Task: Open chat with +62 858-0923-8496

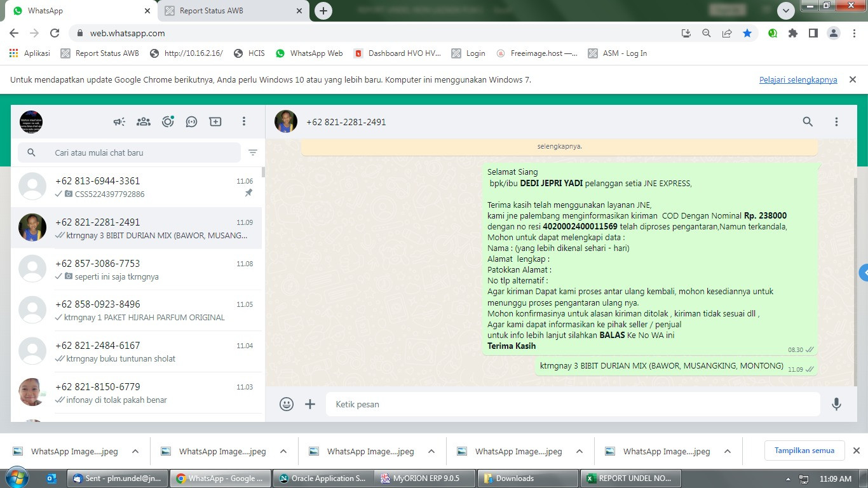Action: point(136,310)
